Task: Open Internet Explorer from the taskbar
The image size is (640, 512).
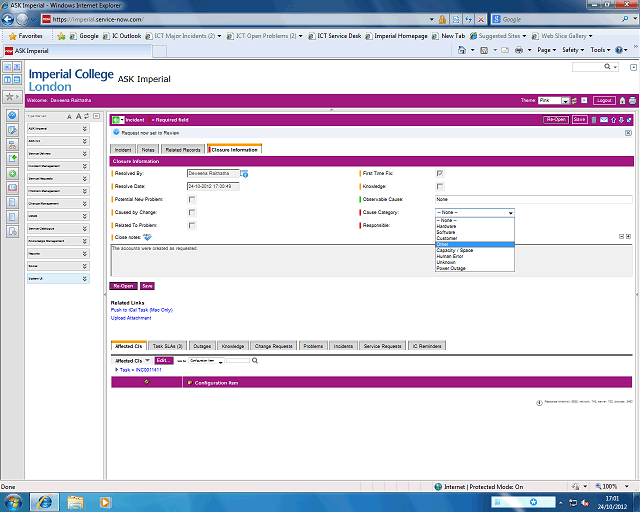Action: (x=46, y=499)
